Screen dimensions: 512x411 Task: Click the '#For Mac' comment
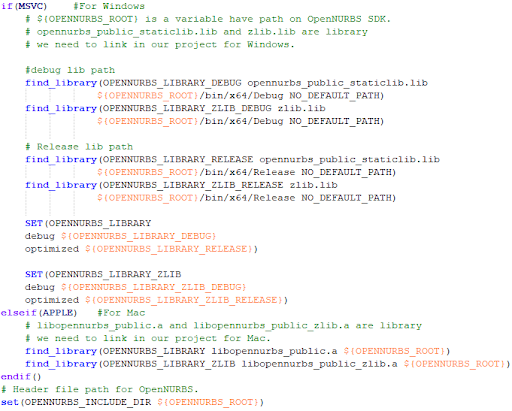coord(121,313)
